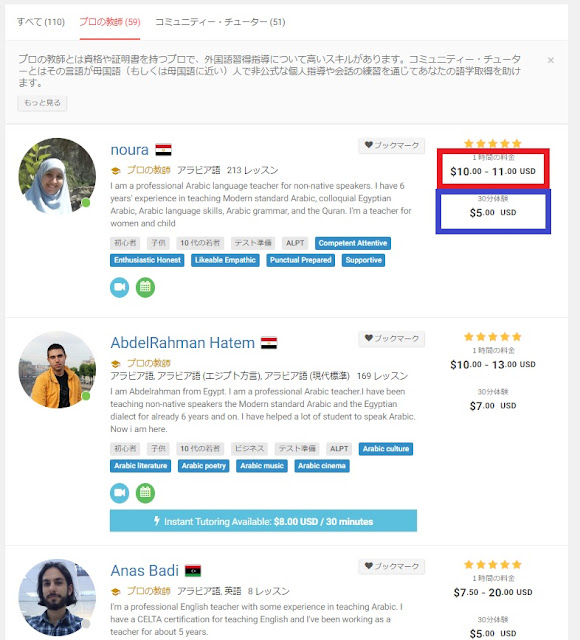Image resolution: width=580 pixels, height=640 pixels.
Task: Click the Arabic culture tag
Action: tap(386, 449)
